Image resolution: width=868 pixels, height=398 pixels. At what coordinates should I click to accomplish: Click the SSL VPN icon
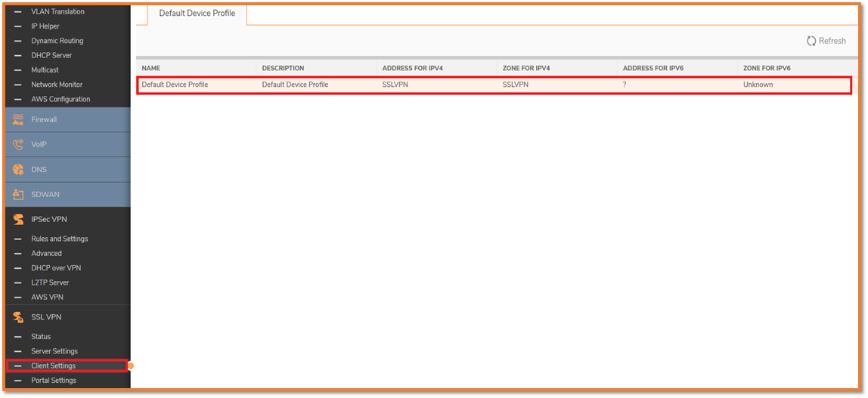(x=18, y=317)
